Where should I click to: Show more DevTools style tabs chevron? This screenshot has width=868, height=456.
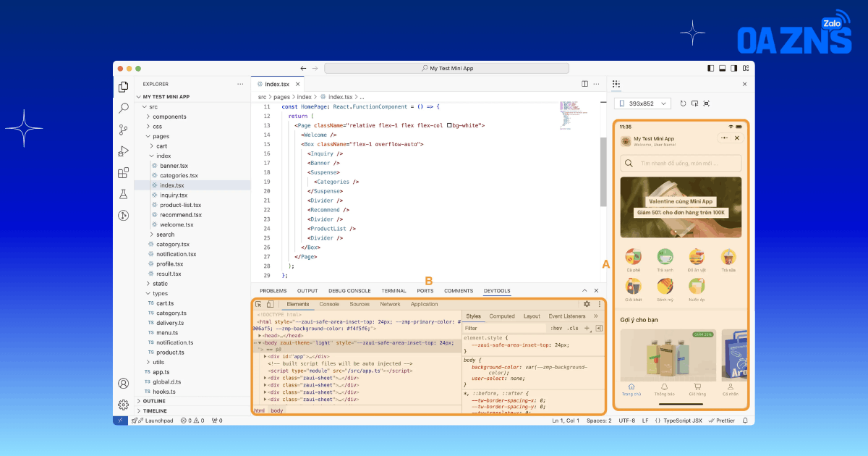[596, 316]
